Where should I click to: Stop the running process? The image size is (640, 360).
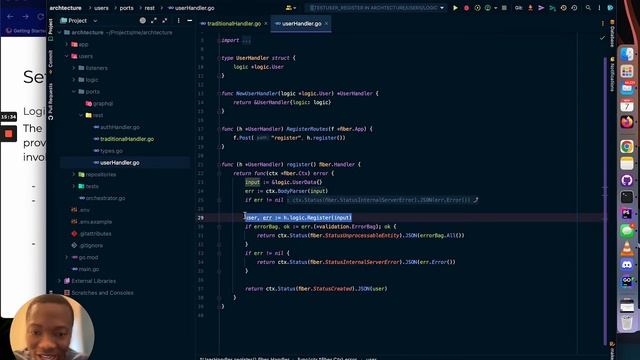(504, 8)
